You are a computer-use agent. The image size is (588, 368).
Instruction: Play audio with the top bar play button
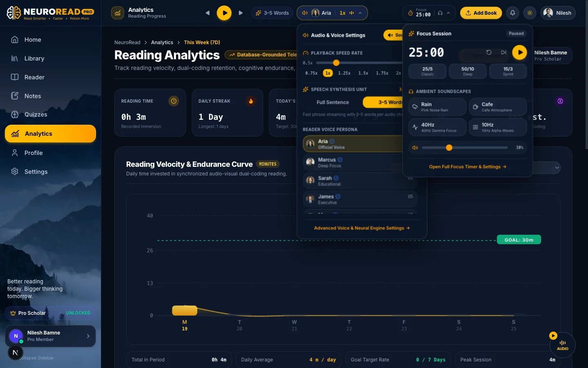tap(224, 13)
